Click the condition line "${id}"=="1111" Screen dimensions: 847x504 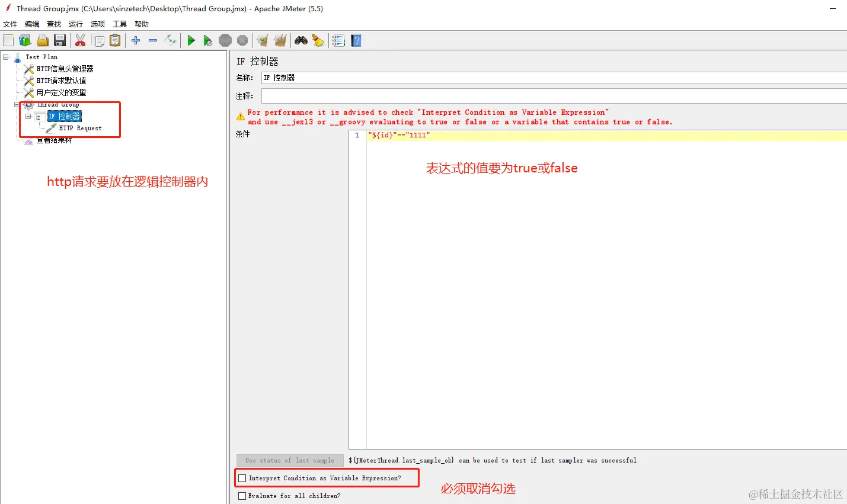click(399, 135)
